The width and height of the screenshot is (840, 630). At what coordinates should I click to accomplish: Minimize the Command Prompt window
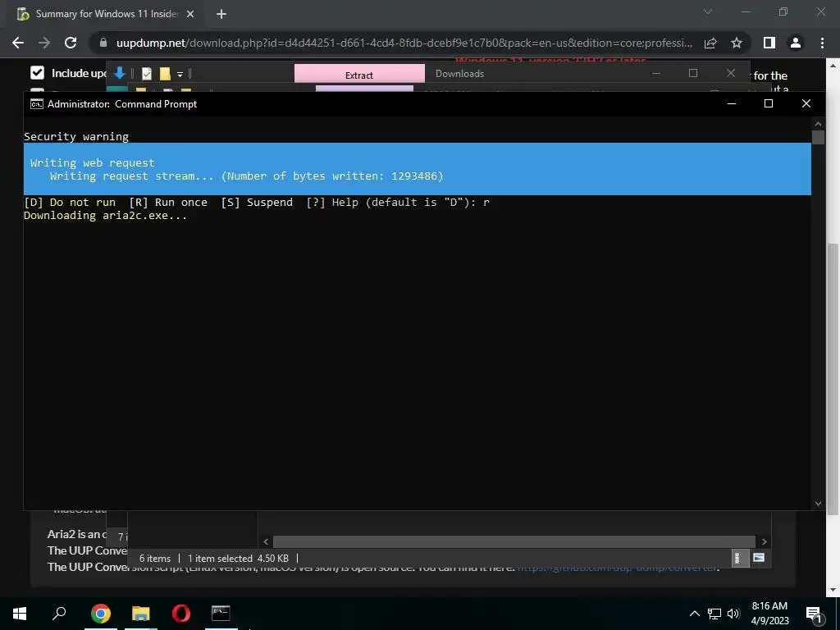[x=732, y=104]
